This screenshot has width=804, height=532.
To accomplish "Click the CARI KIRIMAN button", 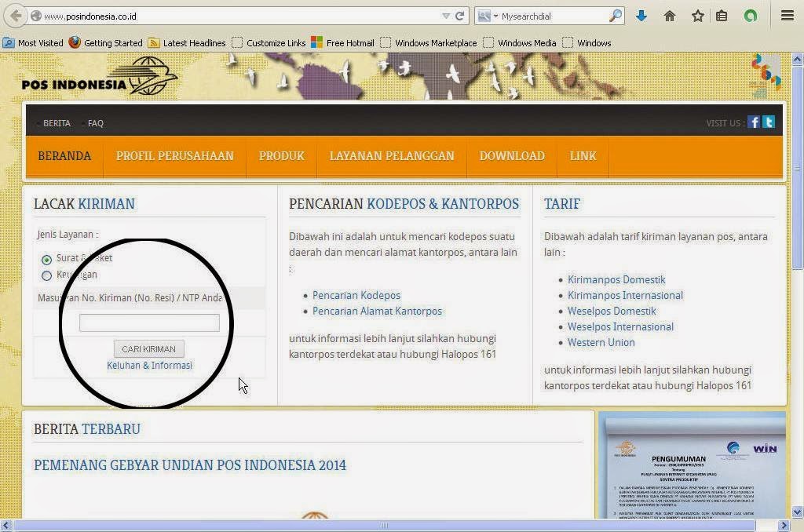I will [148, 349].
